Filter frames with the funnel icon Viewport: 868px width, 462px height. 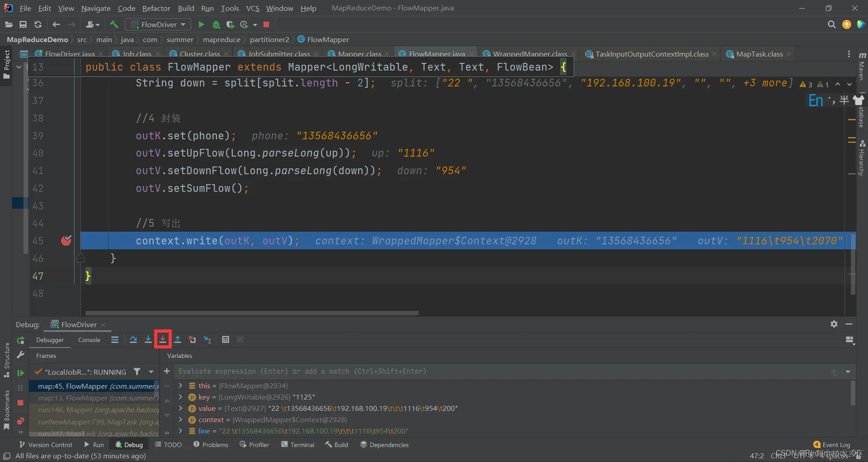137,372
